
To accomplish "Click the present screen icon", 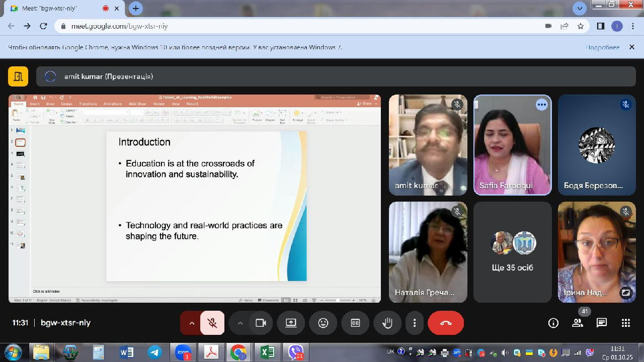I will pyautogui.click(x=291, y=323).
